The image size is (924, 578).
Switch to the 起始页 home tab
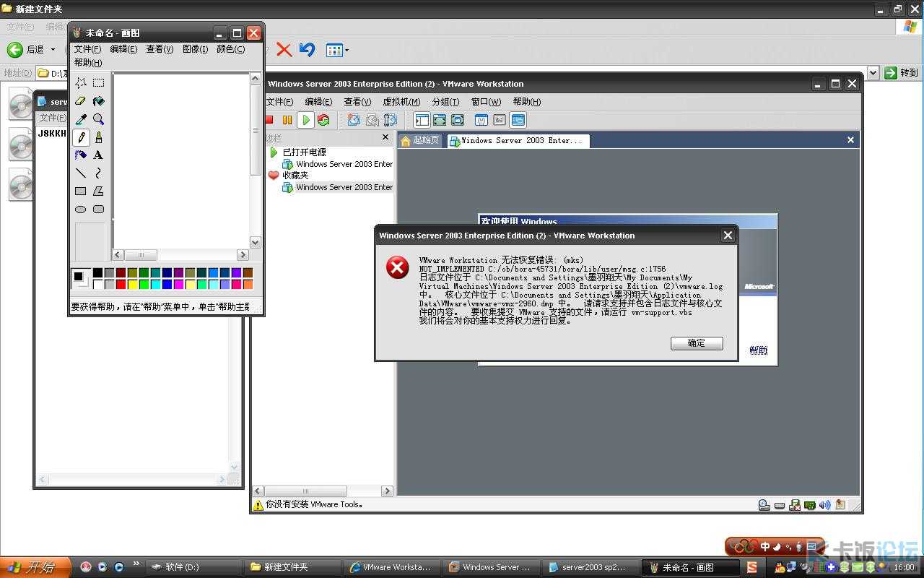tap(421, 140)
